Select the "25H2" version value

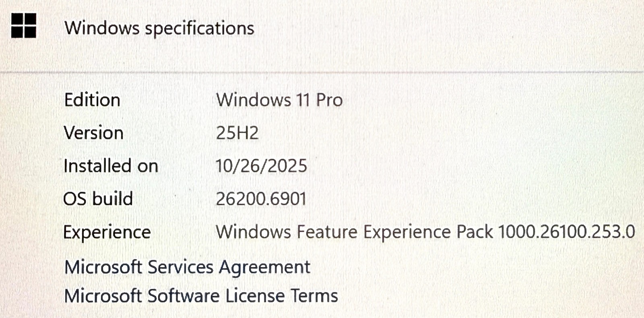coord(237,133)
